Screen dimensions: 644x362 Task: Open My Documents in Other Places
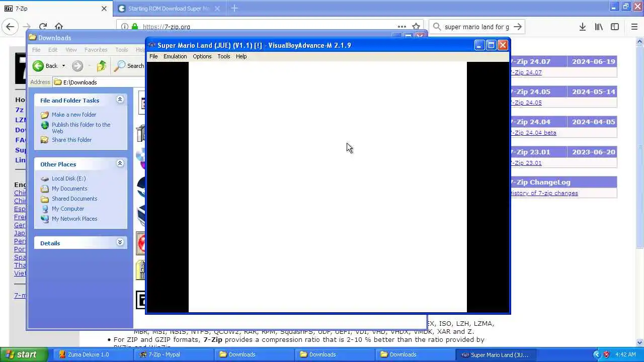click(69, 189)
